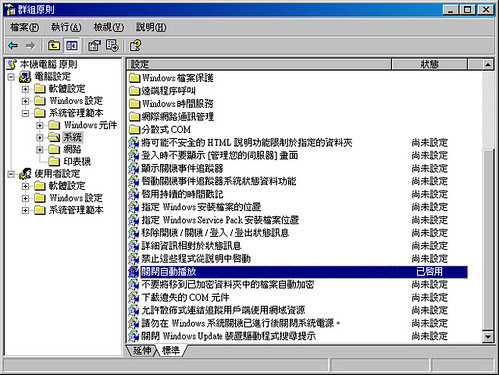Screen dimensions: 499x375
Task: Click the 本機電腦 原則 root node icon
Action: coord(12,64)
